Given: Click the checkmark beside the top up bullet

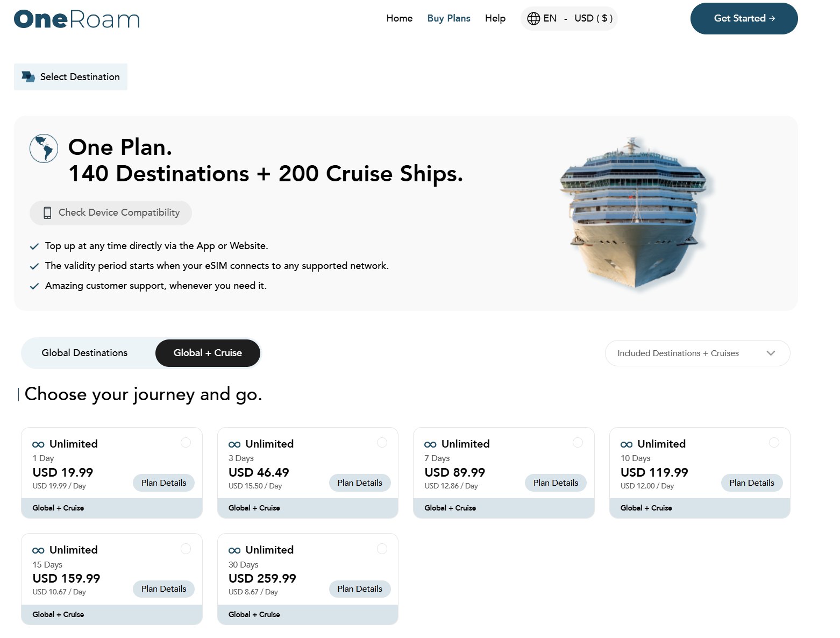Looking at the screenshot, I should (34, 246).
